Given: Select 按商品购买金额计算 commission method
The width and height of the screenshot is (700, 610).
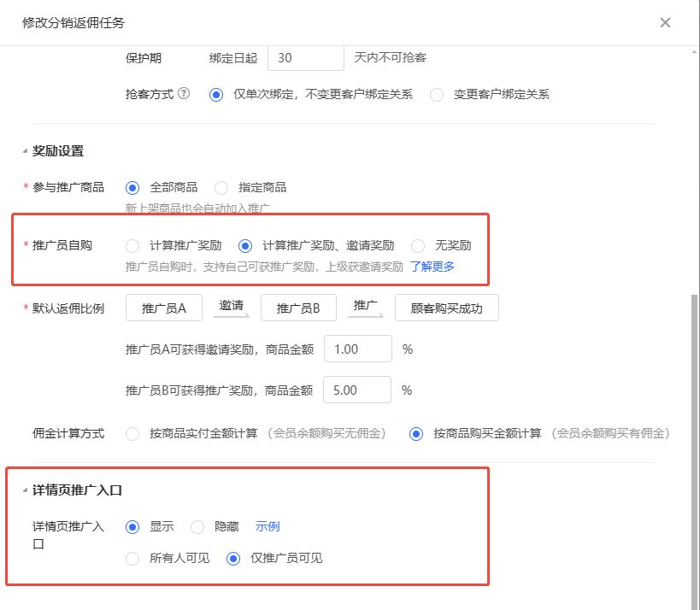Looking at the screenshot, I should pyautogui.click(x=416, y=433).
